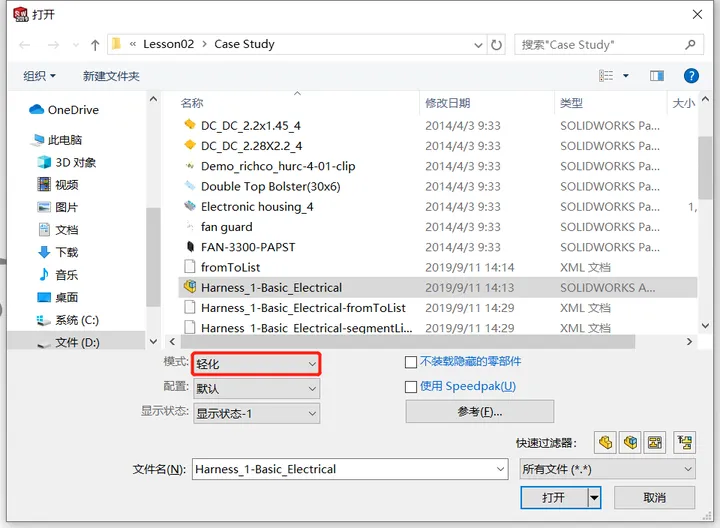
Task: Click the 打开 button
Action: pos(554,498)
